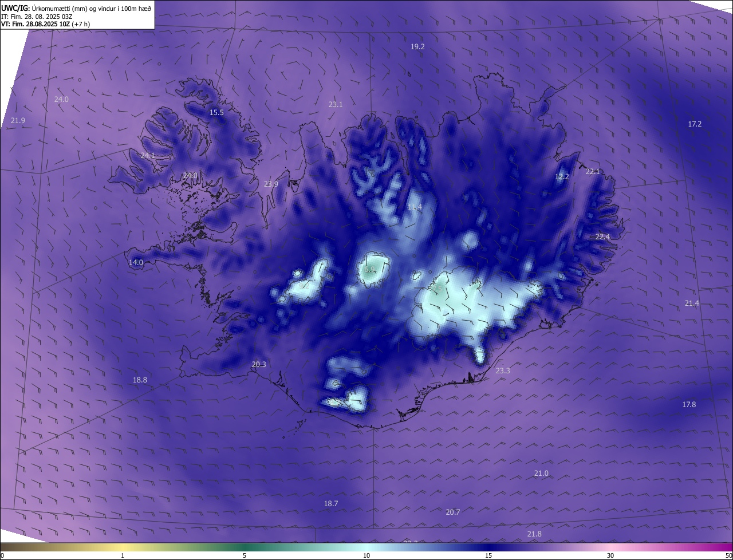733x560 pixels.
Task: Click the 21.8 value label
Action: pos(534,534)
